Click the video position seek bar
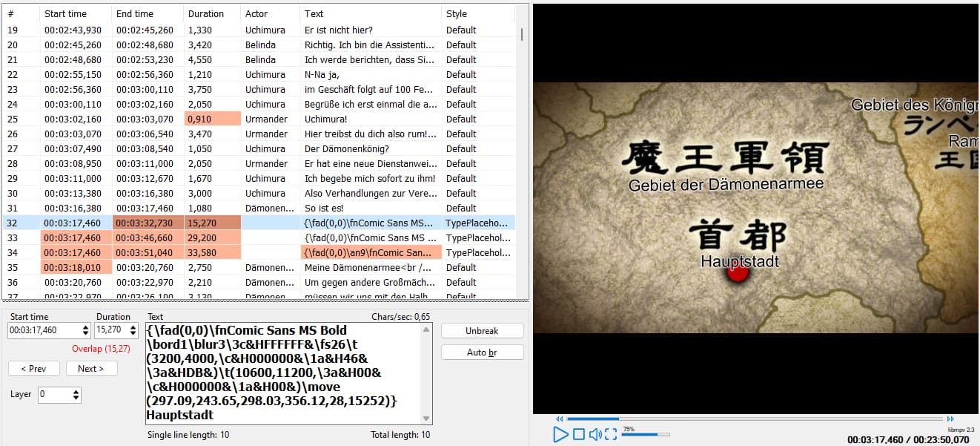This screenshot has height=446, width=980. click(x=755, y=419)
